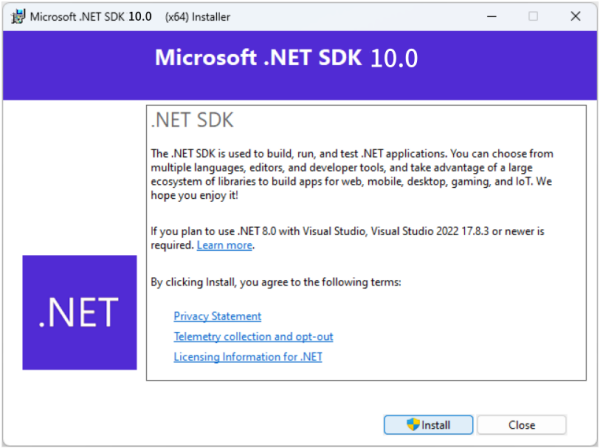Click the Visual Studio 2022 requirement text
Image resolution: width=600 pixels, height=448 pixels.
pyautogui.click(x=347, y=238)
